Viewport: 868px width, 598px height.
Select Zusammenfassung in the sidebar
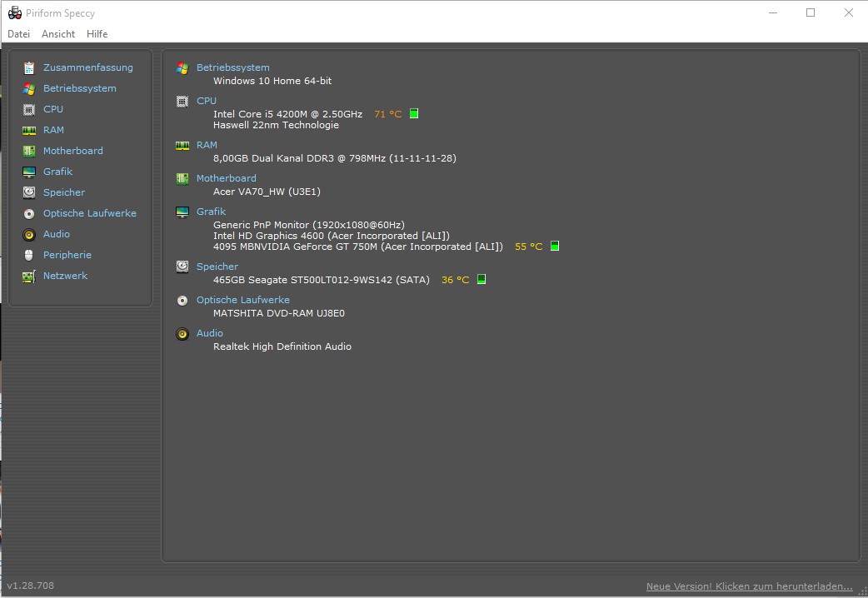pos(88,67)
